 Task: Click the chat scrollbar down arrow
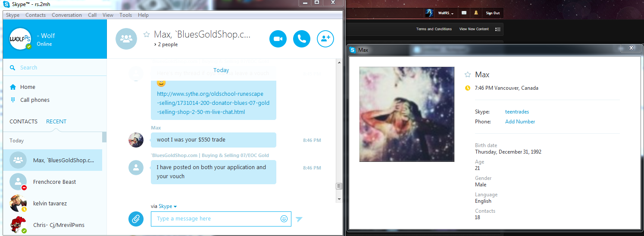pos(339,199)
